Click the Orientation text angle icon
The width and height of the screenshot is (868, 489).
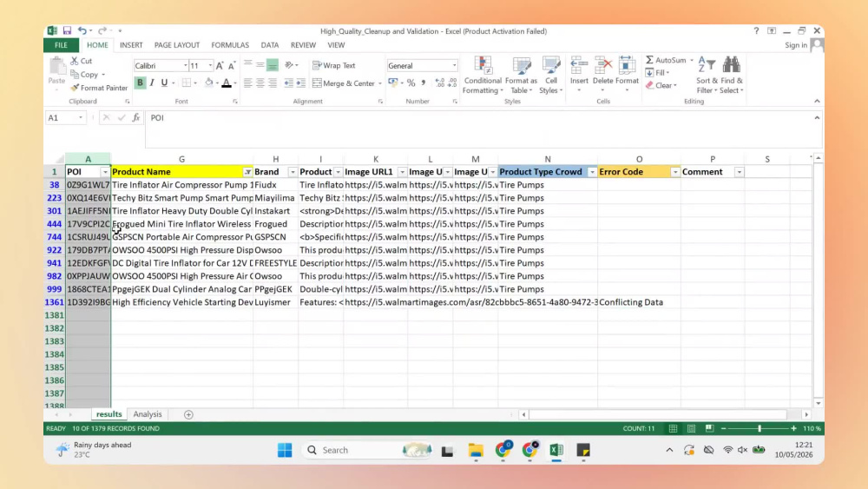click(289, 65)
